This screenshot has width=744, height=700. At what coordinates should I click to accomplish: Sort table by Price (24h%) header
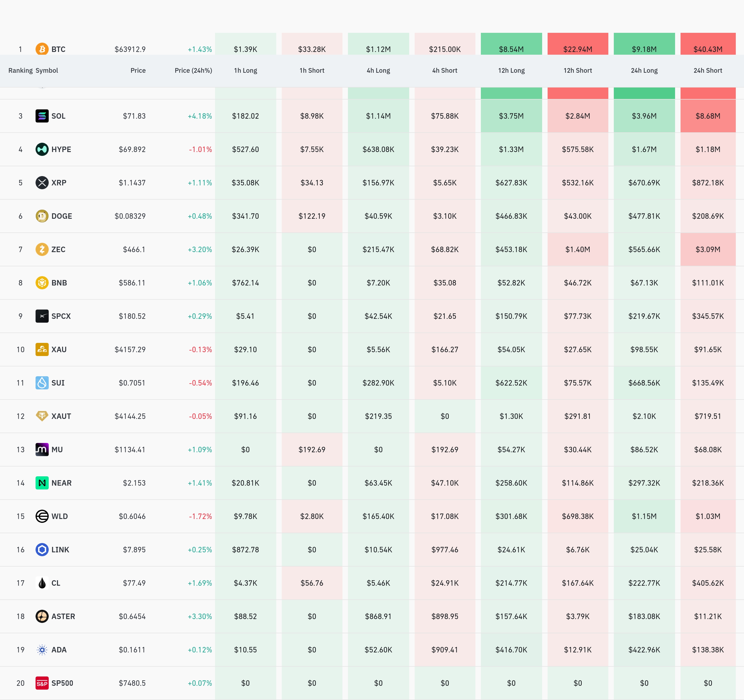(193, 70)
